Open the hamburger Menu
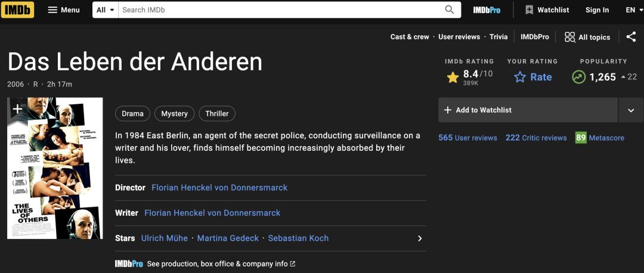 63,10
